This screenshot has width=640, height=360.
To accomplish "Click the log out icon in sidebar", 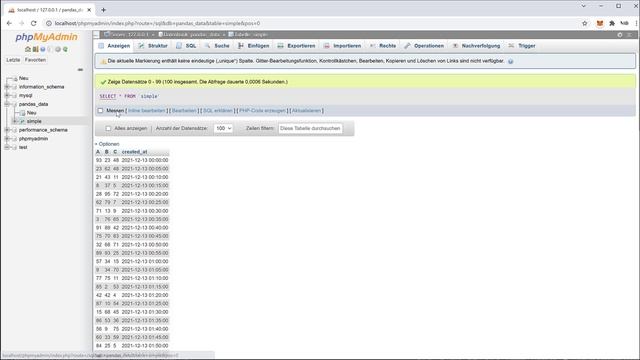I will click(36, 49).
